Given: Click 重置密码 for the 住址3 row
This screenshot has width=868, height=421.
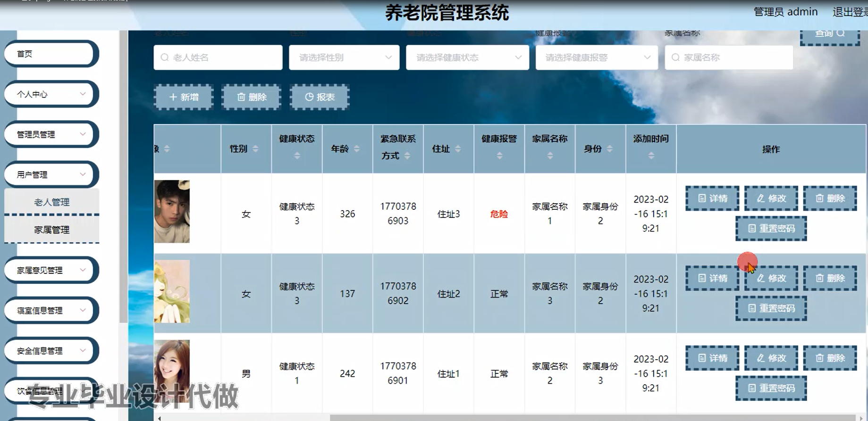Looking at the screenshot, I should pyautogui.click(x=771, y=229).
